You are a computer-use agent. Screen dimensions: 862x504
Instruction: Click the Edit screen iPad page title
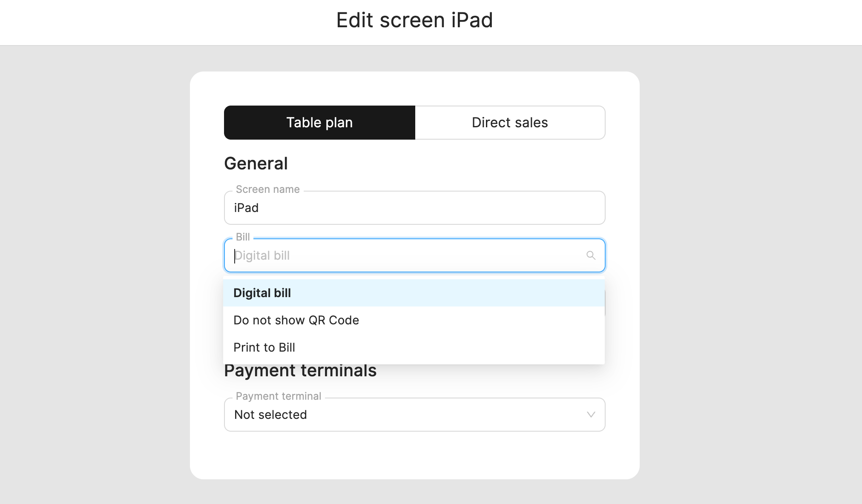pyautogui.click(x=414, y=20)
